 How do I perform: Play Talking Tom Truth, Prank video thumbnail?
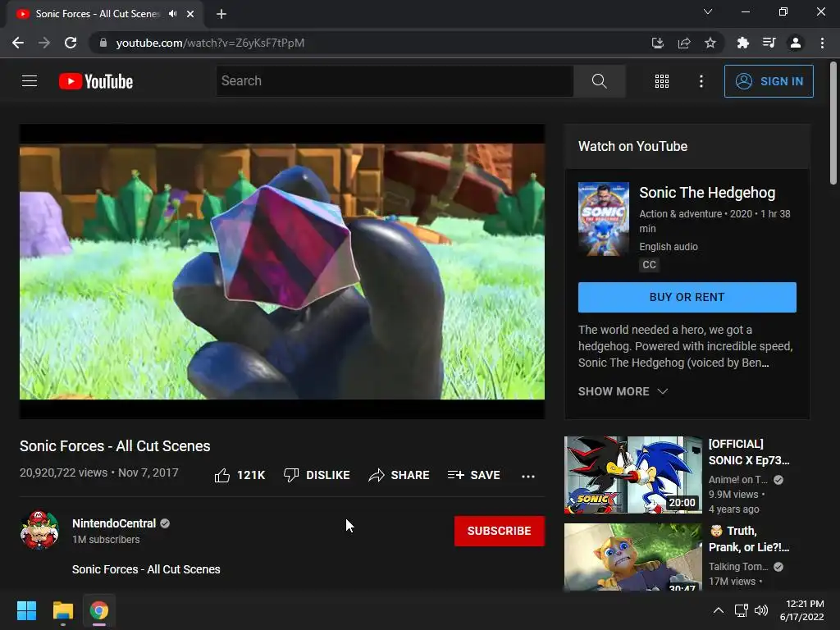pos(632,557)
